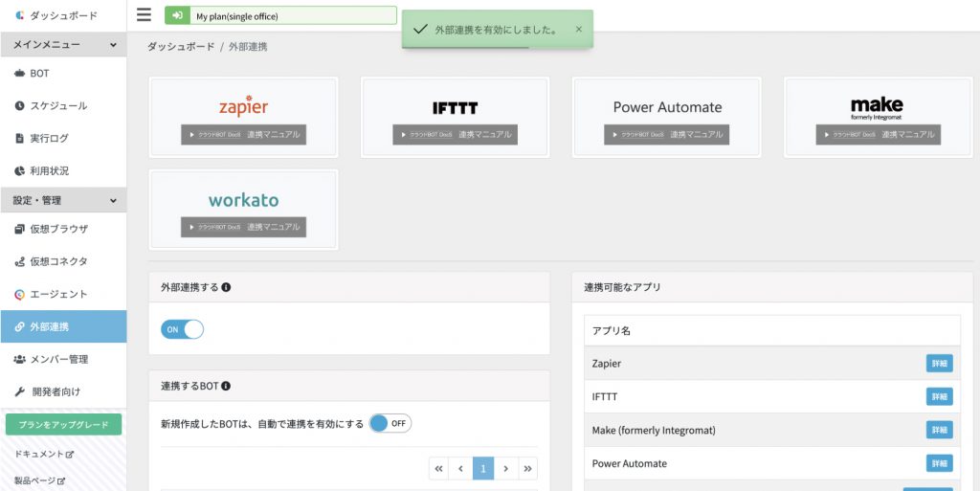Screen dimensions: 980x491
Task: Click the green login arrow icon beside My plan
Action: pos(177,15)
